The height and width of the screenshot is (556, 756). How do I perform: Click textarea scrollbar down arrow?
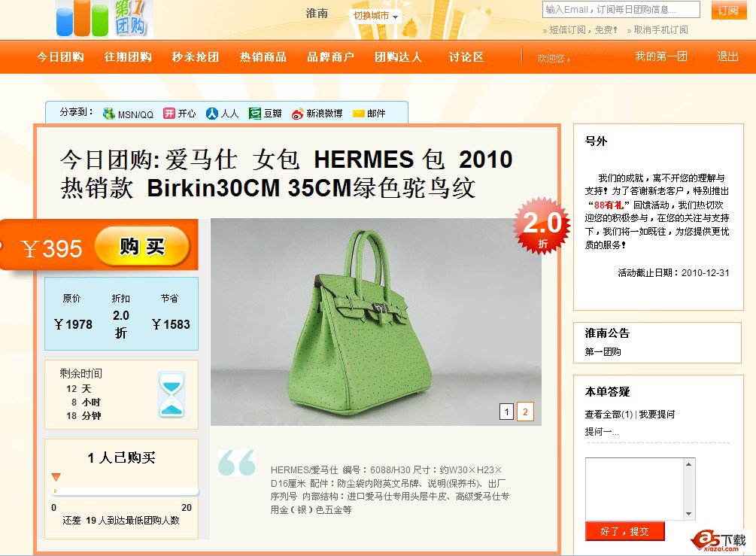coord(689,514)
